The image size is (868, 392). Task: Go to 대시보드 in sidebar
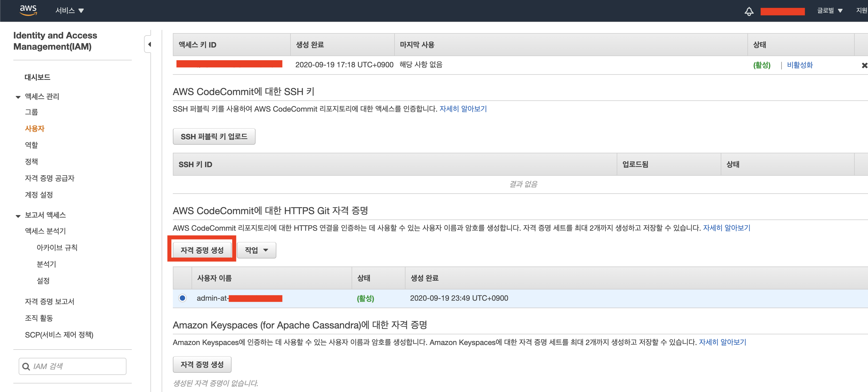37,77
